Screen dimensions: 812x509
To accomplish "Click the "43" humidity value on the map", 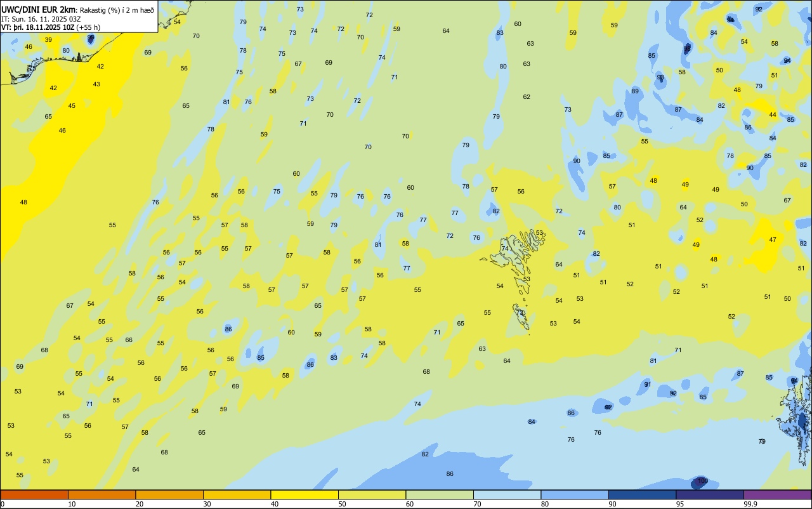I will (96, 84).
